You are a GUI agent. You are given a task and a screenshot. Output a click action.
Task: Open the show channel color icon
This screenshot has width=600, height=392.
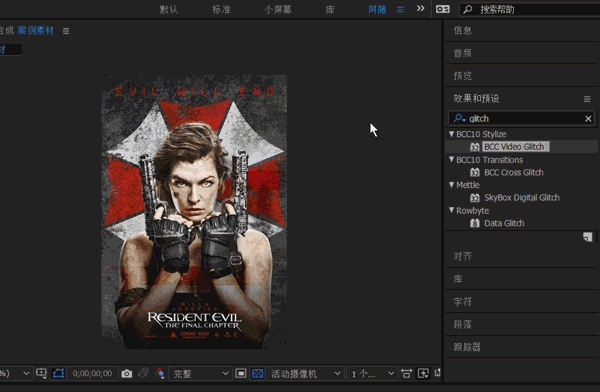[x=160, y=373]
